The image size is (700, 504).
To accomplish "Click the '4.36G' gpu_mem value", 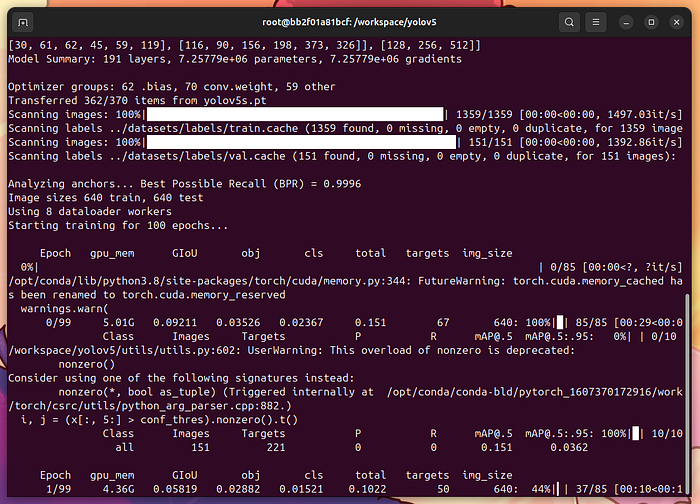I will tap(118, 489).
